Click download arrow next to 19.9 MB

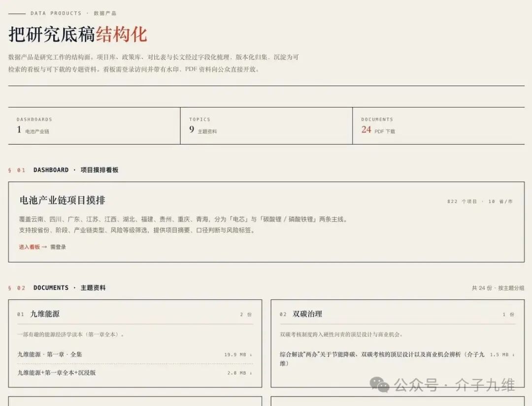251,355
